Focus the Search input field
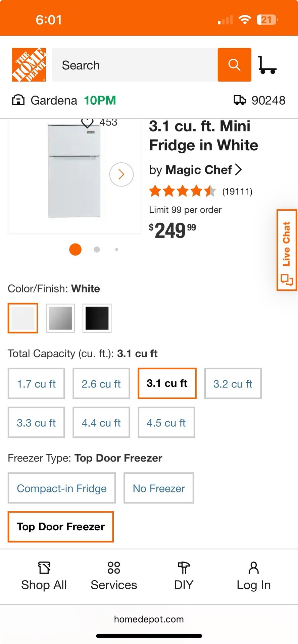298x644 pixels. coord(135,65)
